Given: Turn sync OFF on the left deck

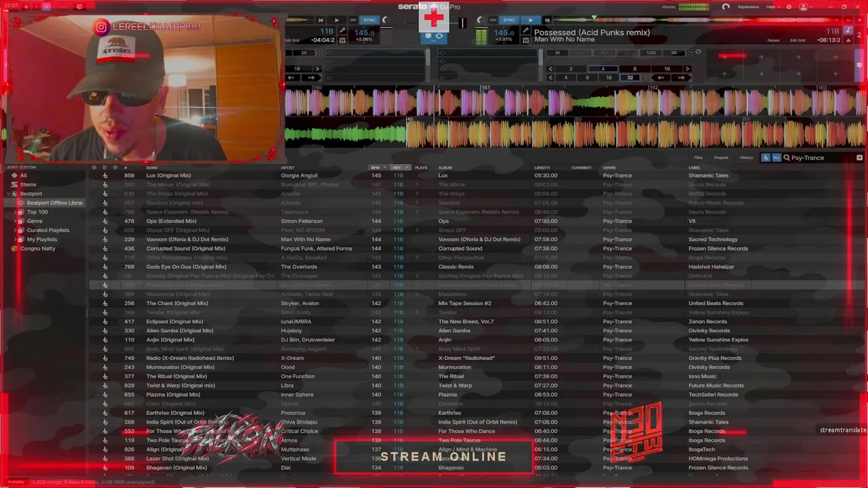Looking at the screenshot, I should coord(353,20).
